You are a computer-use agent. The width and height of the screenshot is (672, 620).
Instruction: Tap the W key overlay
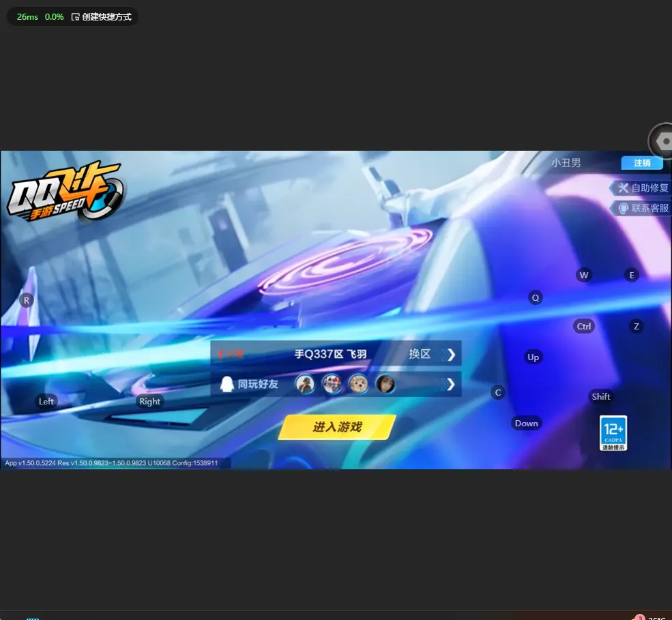tap(584, 275)
